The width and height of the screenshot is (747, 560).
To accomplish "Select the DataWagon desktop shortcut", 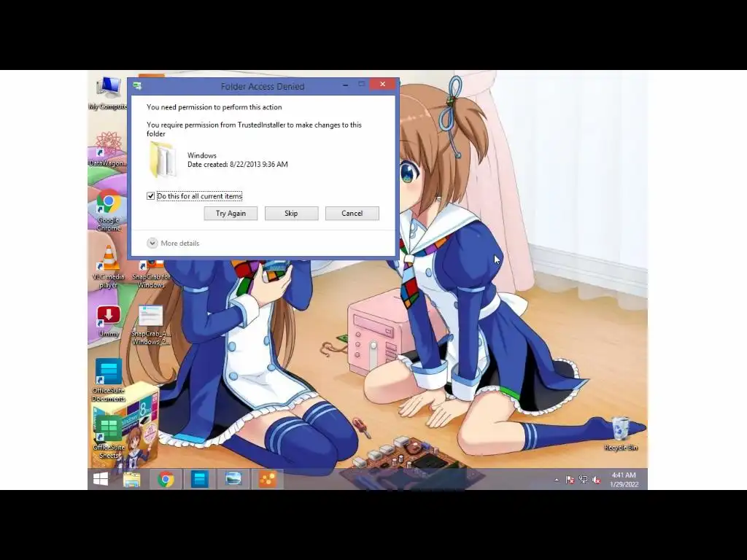I will pos(108,149).
